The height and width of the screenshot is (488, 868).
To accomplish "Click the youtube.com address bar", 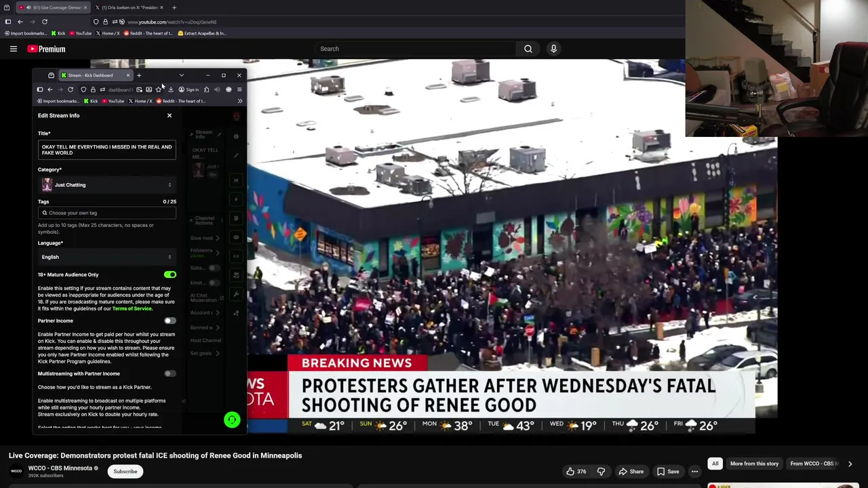I will pos(172,22).
